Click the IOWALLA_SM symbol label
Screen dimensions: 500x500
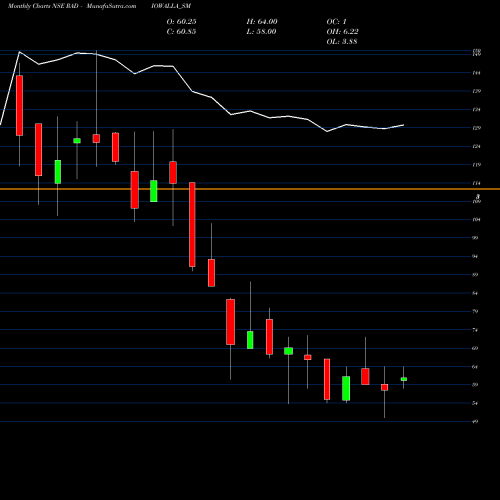tap(171, 6)
